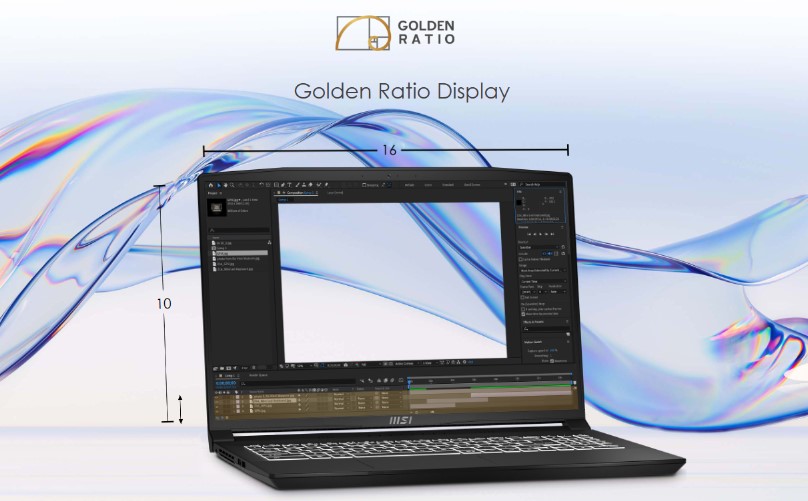Image resolution: width=808 pixels, height=501 pixels.
Task: Open first layer's Normal blend mode dropdown
Action: tap(341, 394)
